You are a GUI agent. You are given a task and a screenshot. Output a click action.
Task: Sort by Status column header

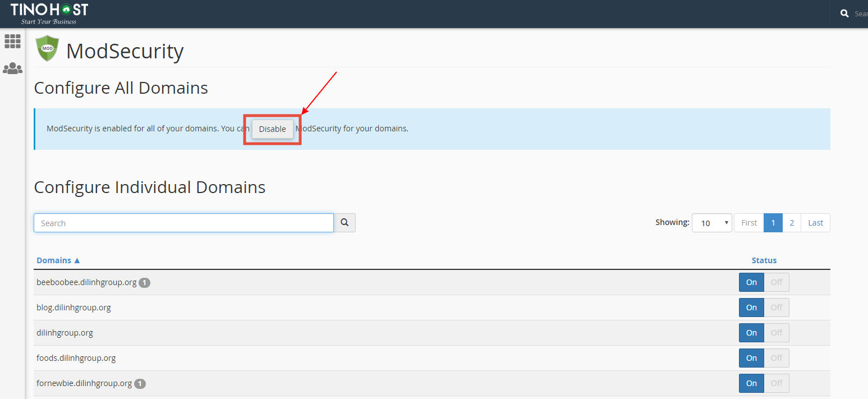(x=764, y=260)
